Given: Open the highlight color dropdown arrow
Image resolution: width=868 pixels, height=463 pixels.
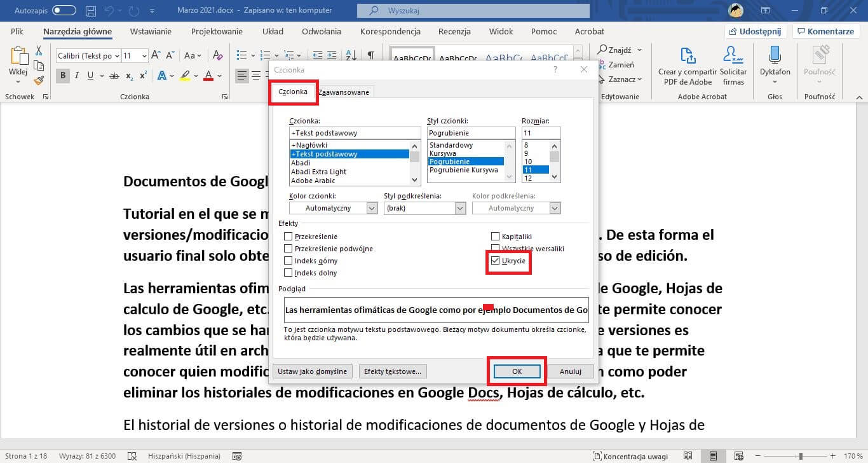Looking at the screenshot, I should (x=196, y=76).
